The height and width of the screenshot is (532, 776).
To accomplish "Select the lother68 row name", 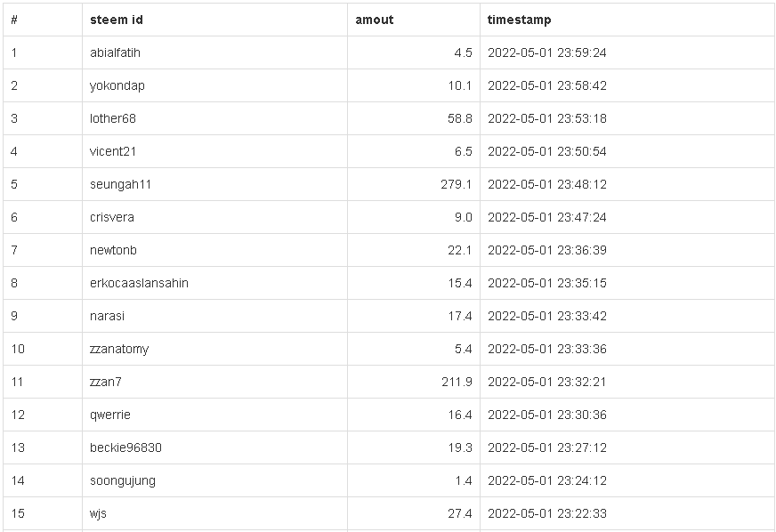I will click(x=113, y=118).
